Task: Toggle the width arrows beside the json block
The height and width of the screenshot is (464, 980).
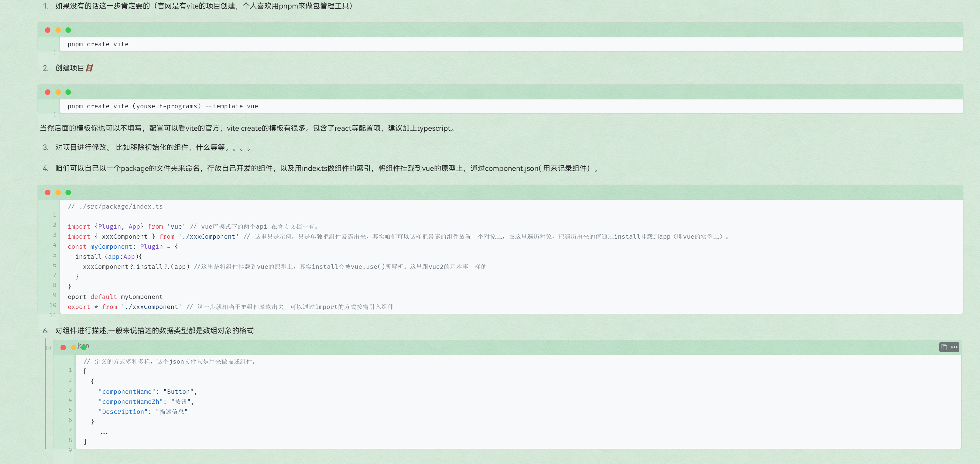Action: click(x=48, y=348)
